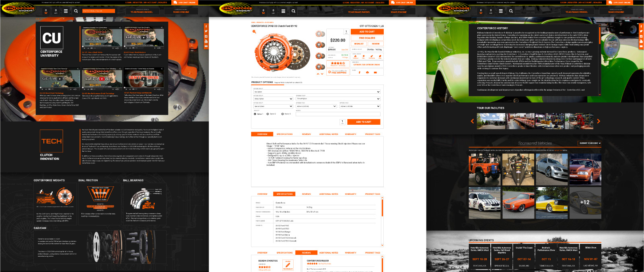Screen dimensions: 644x272
Task: Click Make/Engine search in the right page header
Action: (x=616, y=11)
